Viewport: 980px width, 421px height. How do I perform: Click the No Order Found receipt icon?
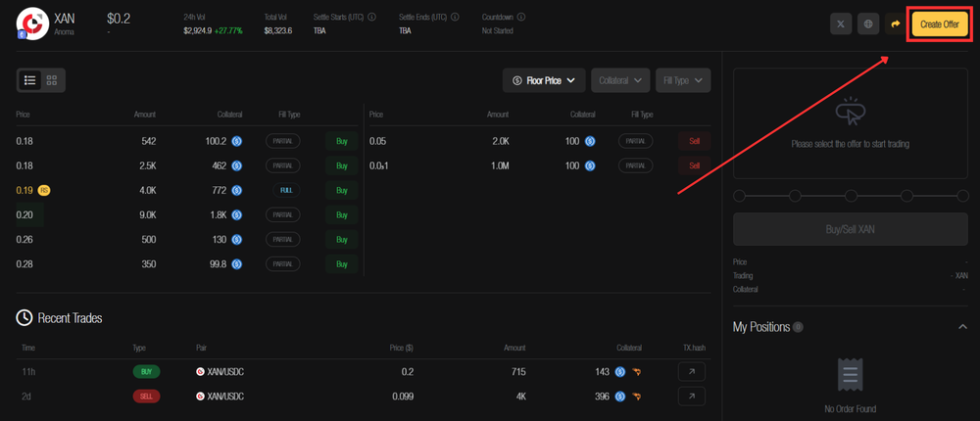[x=850, y=377]
